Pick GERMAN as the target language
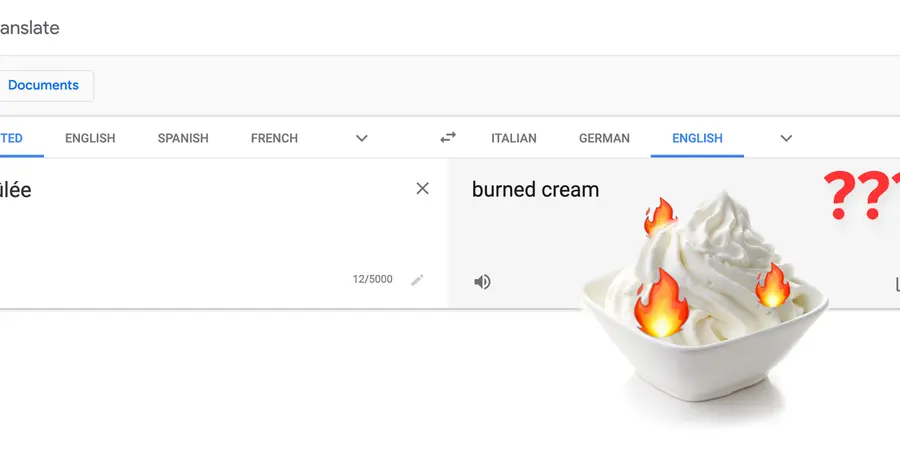Image resolution: width=900 pixels, height=469 pixels. point(604,138)
